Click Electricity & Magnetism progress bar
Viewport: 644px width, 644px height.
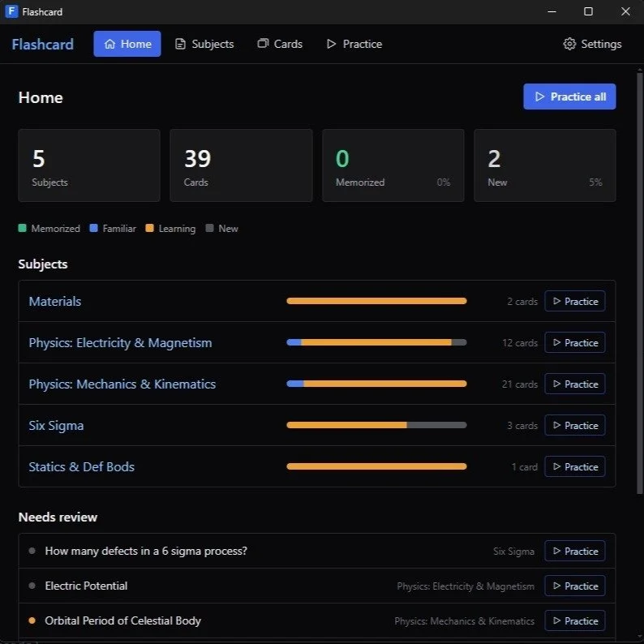point(376,342)
